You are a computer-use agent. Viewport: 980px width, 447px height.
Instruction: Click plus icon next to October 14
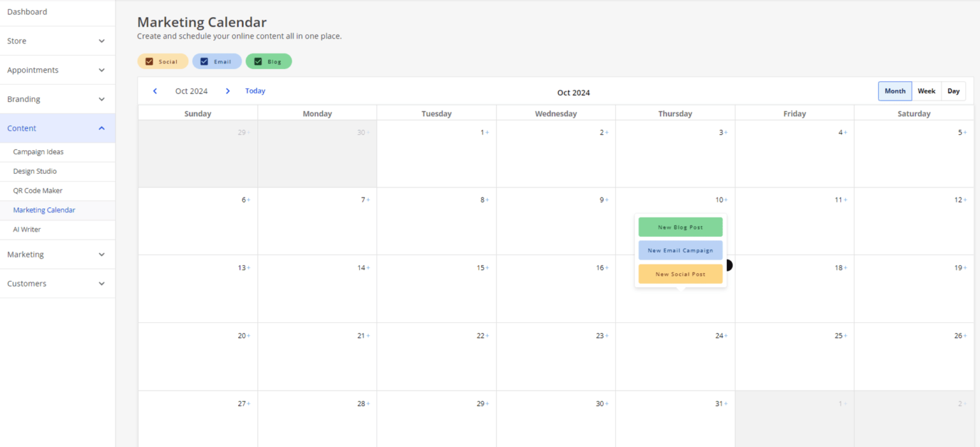[x=368, y=268]
